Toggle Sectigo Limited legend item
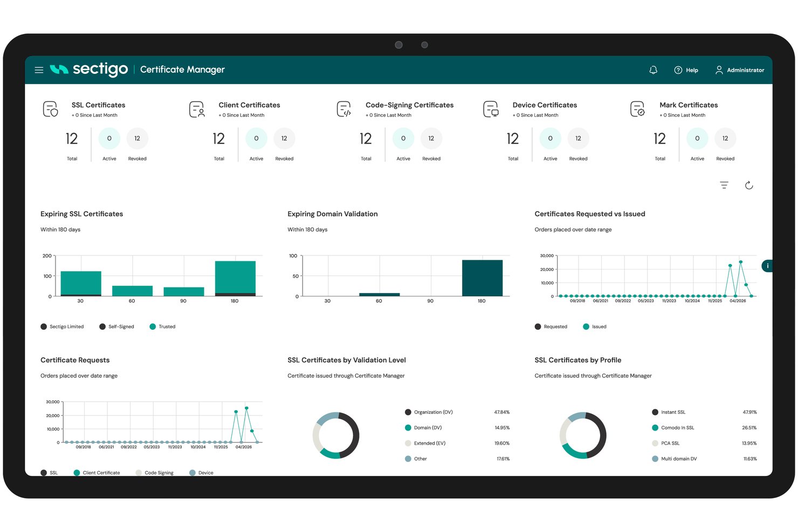Viewport: 798px width, 532px height. click(x=62, y=327)
